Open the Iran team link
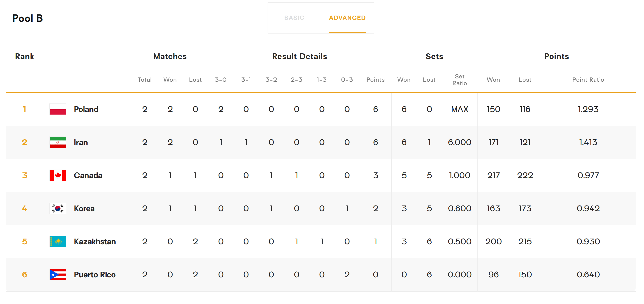The width and height of the screenshot is (644, 304). 81,142
